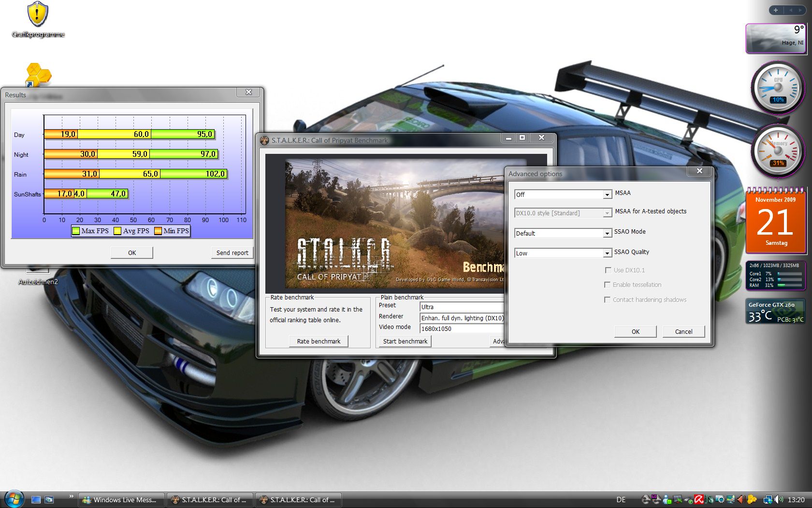812x508 pixels.
Task: Click the blue gear tray icon
Action: click(720, 499)
